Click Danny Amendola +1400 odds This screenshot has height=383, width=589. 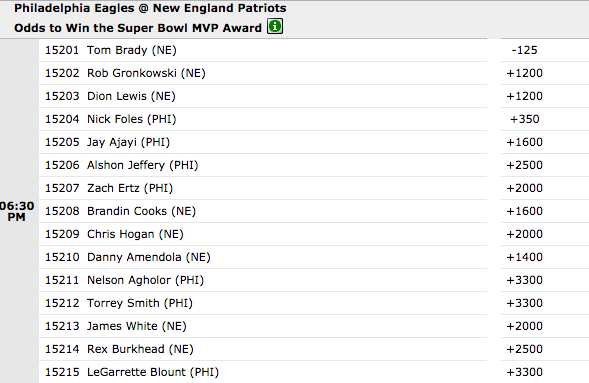(x=524, y=257)
